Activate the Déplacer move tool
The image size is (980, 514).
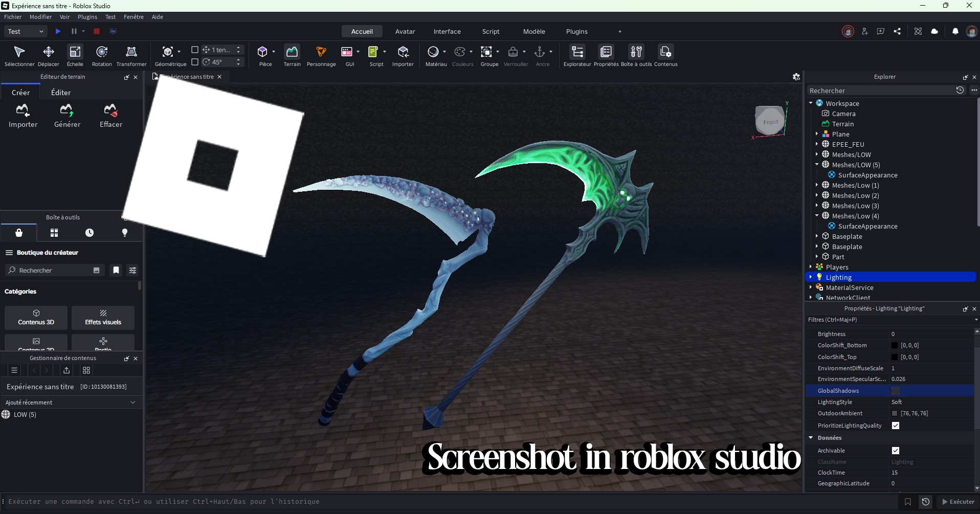click(49, 56)
